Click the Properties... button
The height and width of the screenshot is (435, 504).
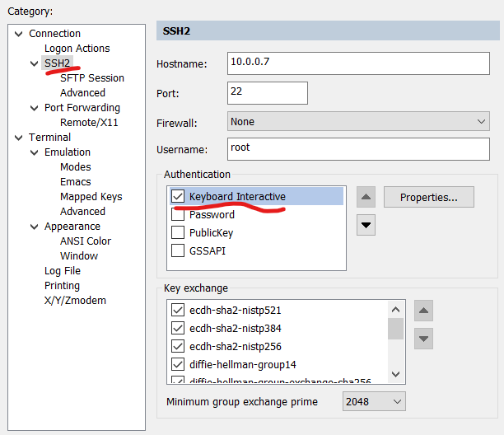pos(428,198)
